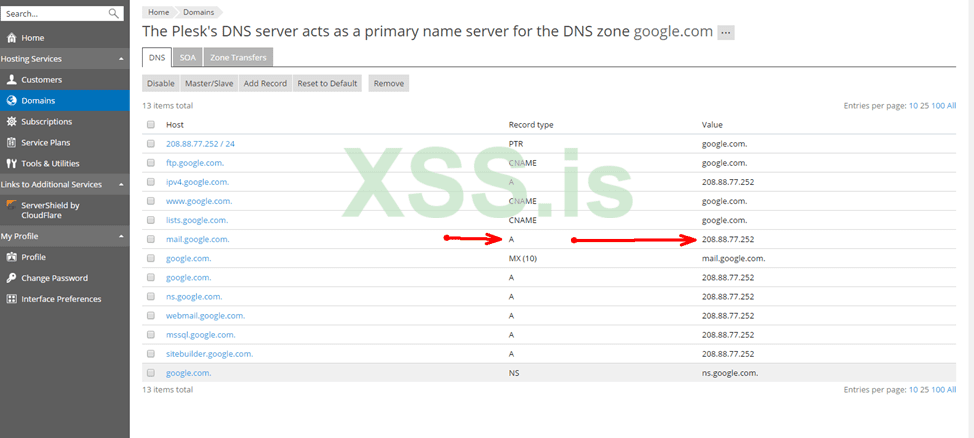Viewport: 974px width, 438px height.
Task: Collapse the Hosting Services section
Action: click(121, 59)
